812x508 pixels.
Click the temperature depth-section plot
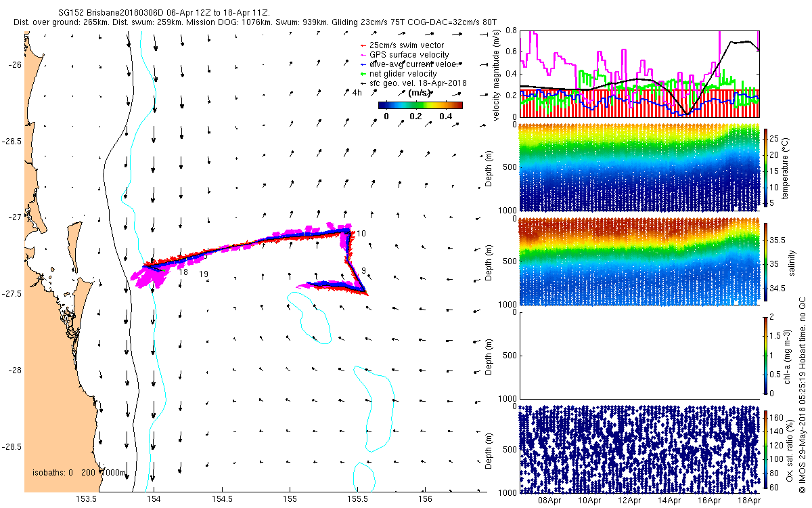click(x=639, y=167)
